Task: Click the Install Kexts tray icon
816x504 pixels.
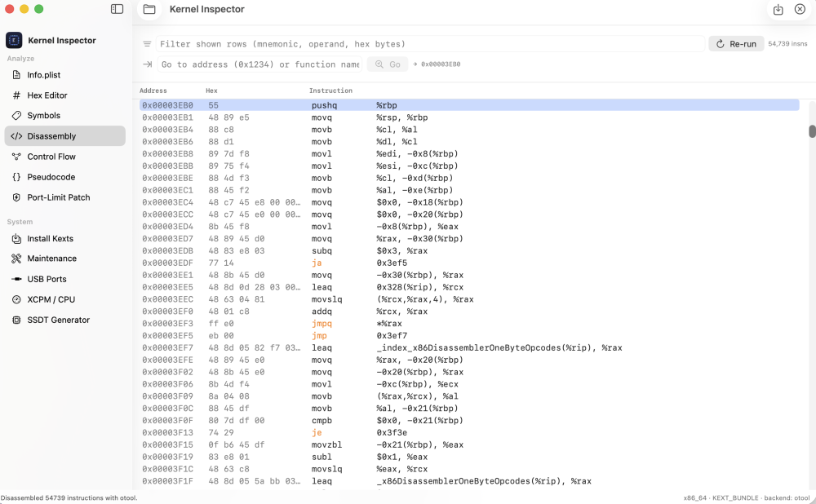Action: (16, 239)
